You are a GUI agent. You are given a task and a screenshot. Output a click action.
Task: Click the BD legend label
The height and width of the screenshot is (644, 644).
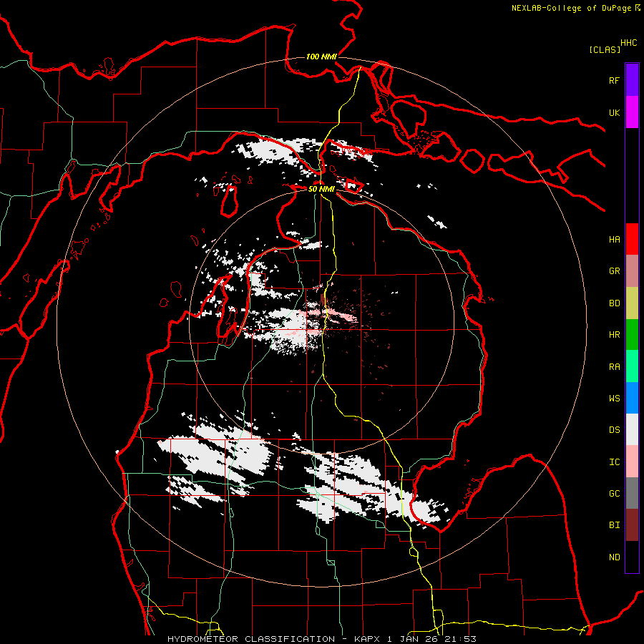click(614, 303)
